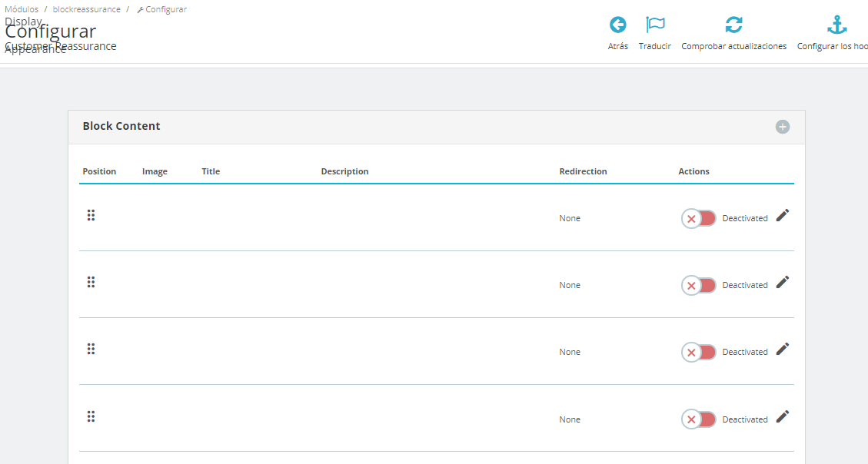Select the Title column header
Screen dimensions: 868x464
point(211,171)
